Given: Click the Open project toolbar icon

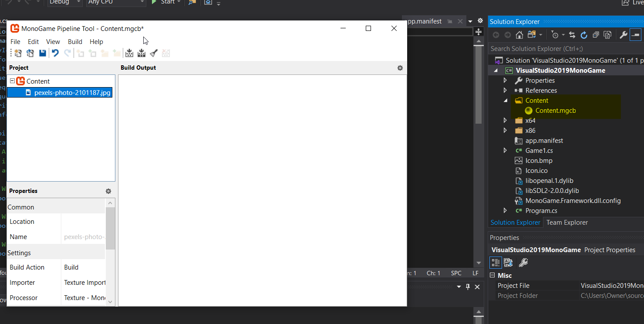Looking at the screenshot, I should 30,53.
